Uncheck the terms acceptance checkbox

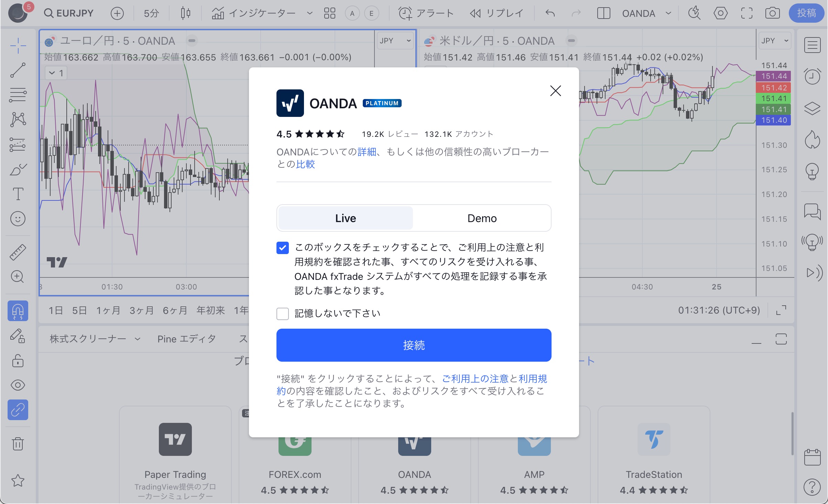coord(283,248)
